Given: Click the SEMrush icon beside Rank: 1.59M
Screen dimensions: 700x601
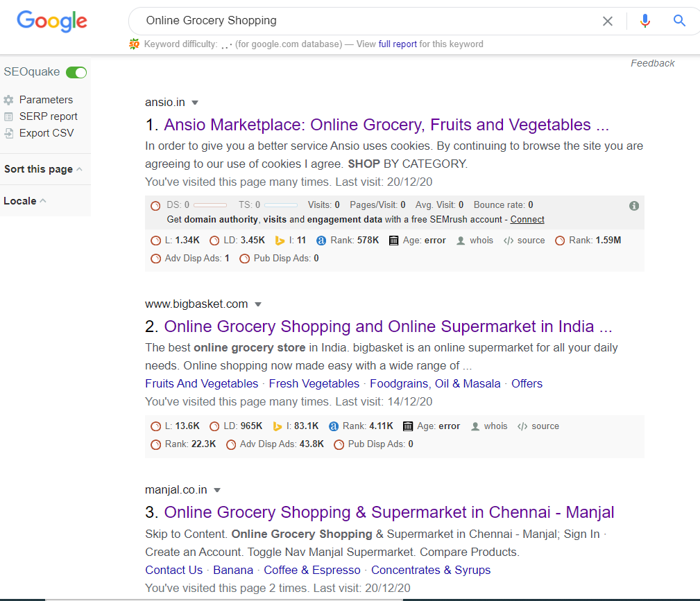Looking at the screenshot, I should click(x=560, y=241).
